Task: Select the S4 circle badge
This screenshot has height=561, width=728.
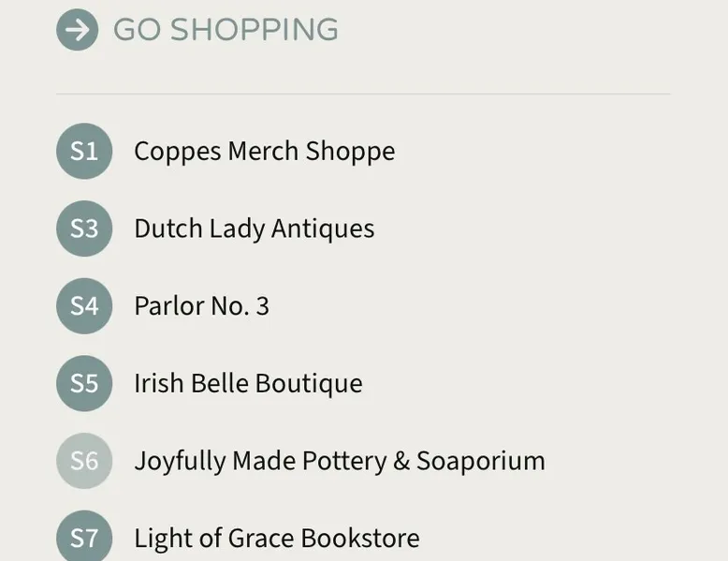Action: [84, 306]
